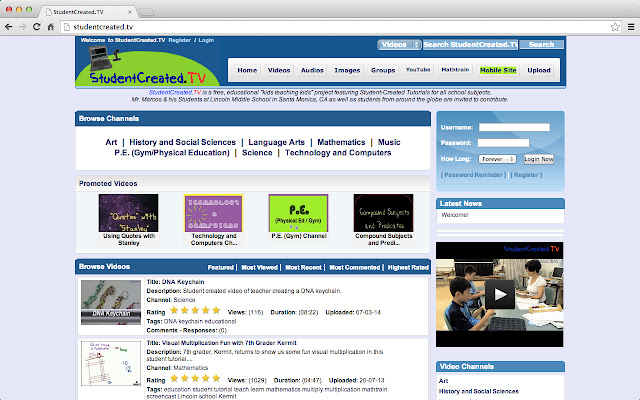
Task: Rate DNA Keychain with fifth star
Action: pos(216,311)
